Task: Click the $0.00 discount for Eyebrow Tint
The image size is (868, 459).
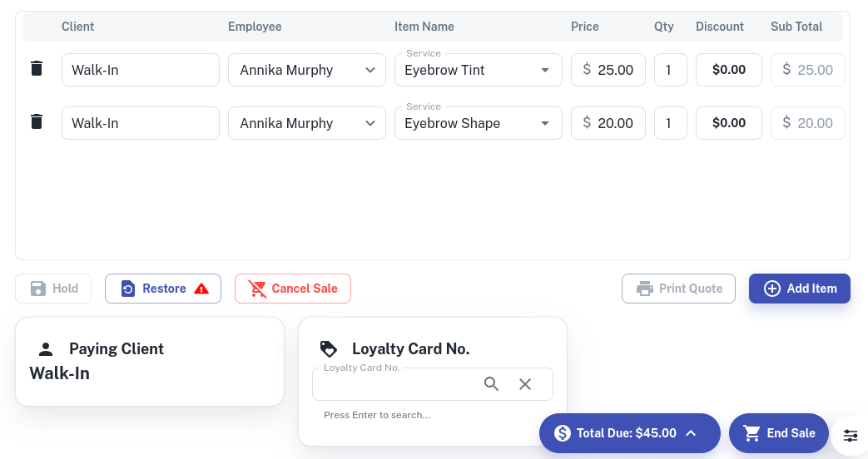Action: pyautogui.click(x=728, y=70)
